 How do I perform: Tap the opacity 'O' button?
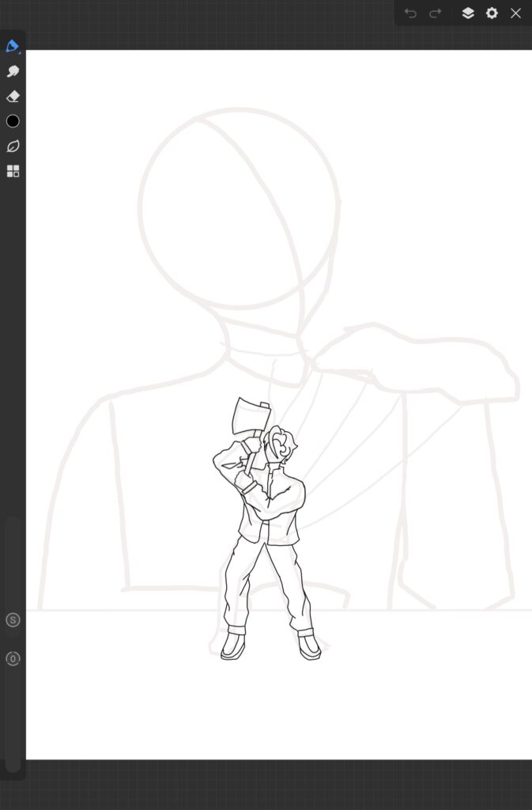pyautogui.click(x=13, y=658)
